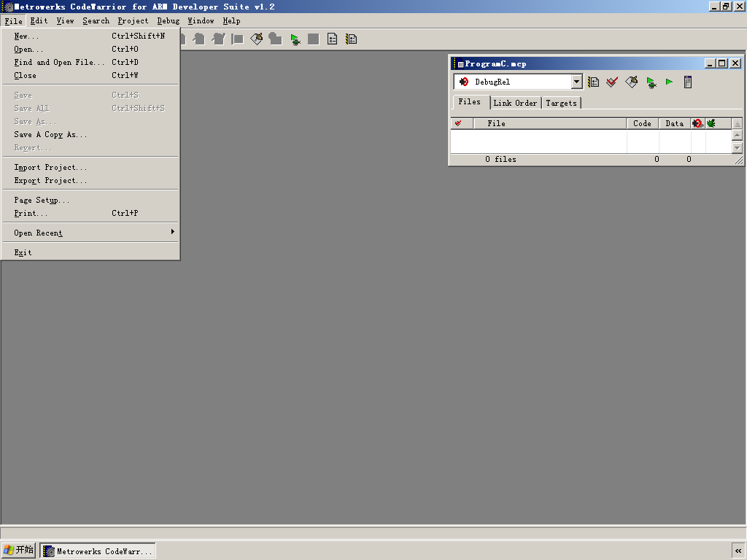Open the Edit menu
Viewport: 747px width, 560px height.
tap(39, 21)
